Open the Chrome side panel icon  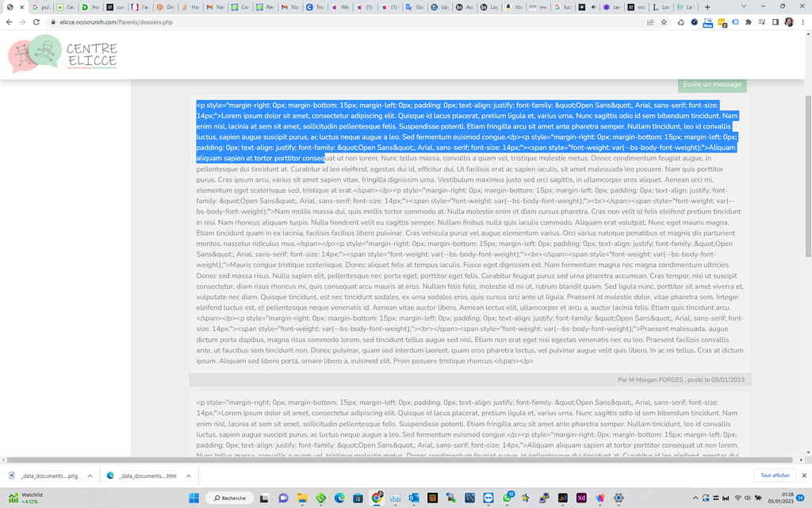776,23
